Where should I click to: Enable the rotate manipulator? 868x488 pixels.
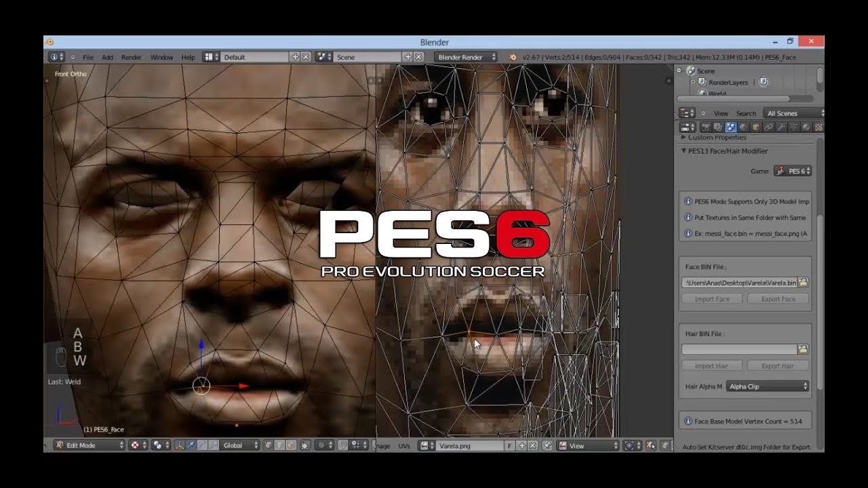point(202,445)
